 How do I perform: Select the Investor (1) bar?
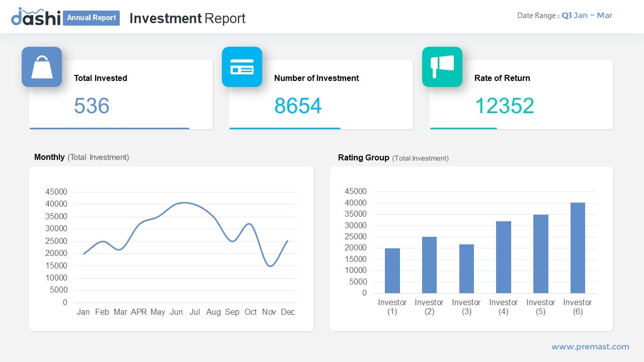point(392,270)
